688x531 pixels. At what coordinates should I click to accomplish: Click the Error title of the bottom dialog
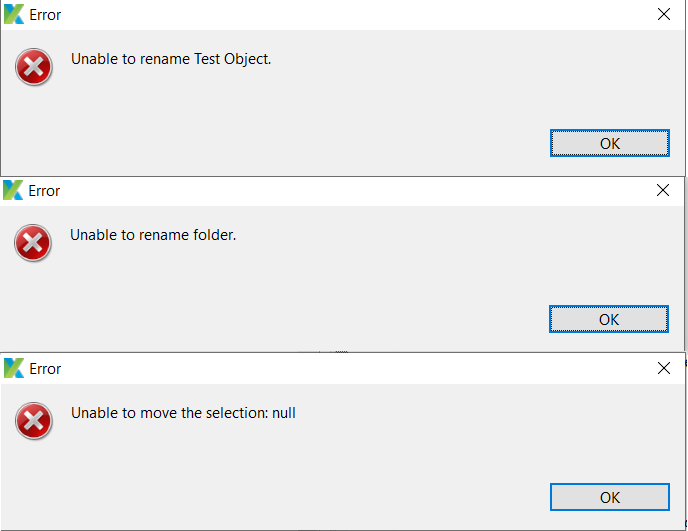[46, 368]
